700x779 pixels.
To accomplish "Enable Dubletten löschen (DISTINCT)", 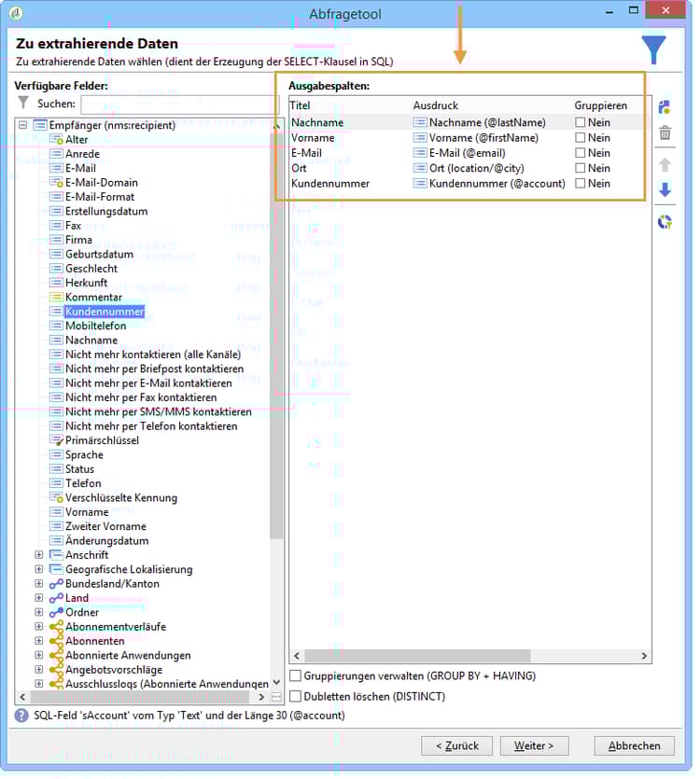I will pyautogui.click(x=295, y=696).
